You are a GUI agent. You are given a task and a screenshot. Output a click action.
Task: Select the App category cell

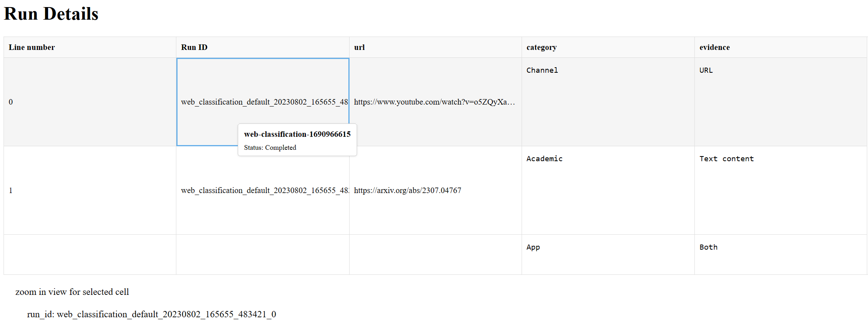pos(608,254)
